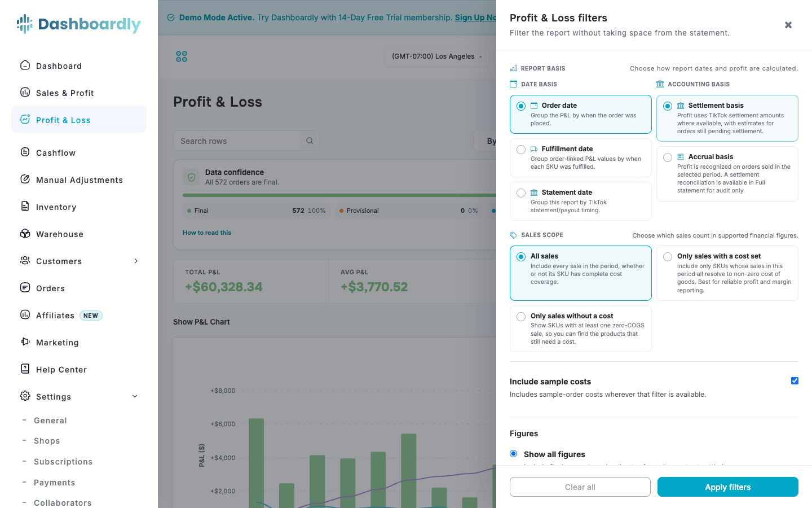Expand the Customers submenu chevron
The width and height of the screenshot is (812, 508).
(x=136, y=261)
